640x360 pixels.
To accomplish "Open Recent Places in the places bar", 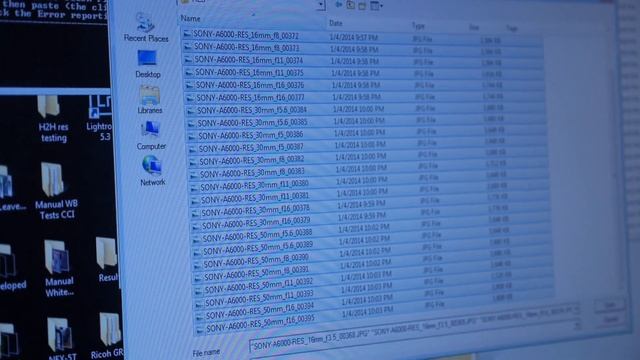I will coord(146,27).
